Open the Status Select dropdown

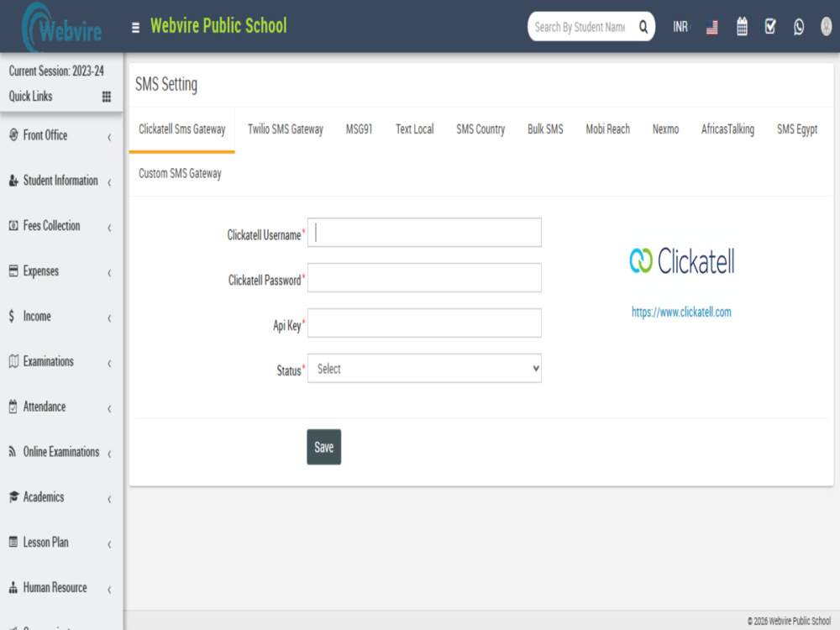[424, 369]
